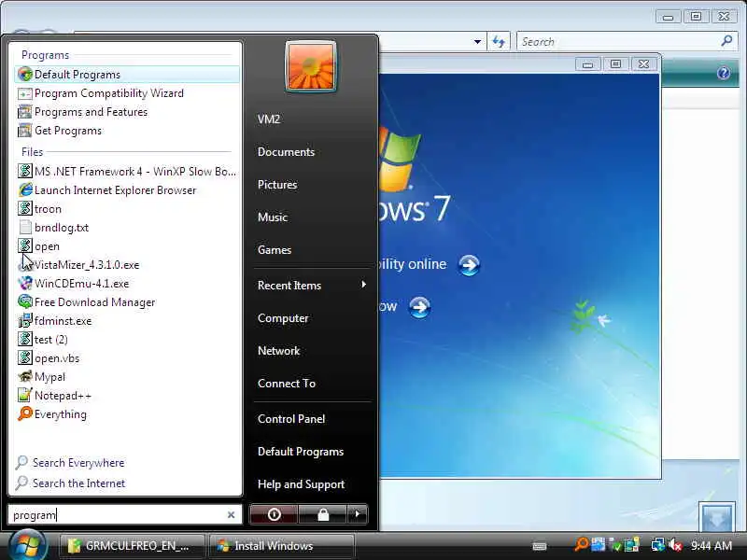Launch Program Compatibility Wizard result
This screenshot has width=747, height=560.
127,93
